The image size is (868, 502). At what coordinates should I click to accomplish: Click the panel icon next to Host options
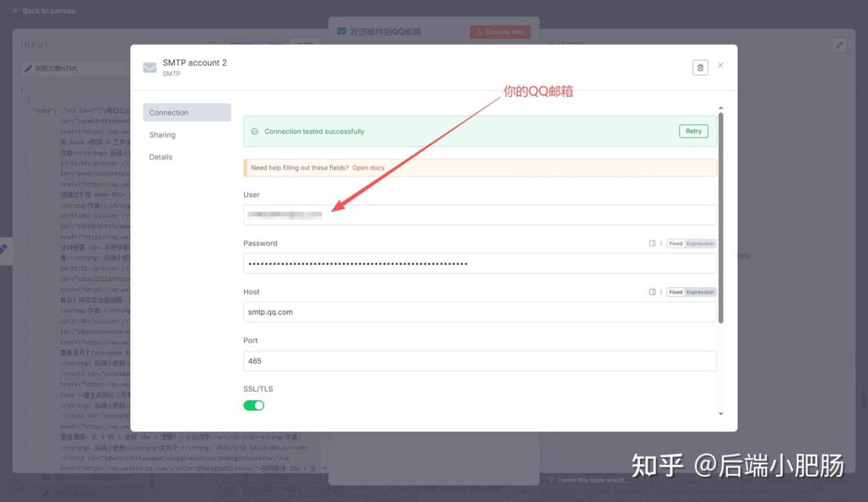click(652, 292)
